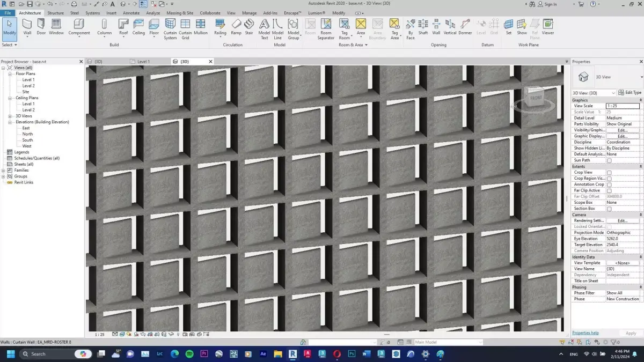The width and height of the screenshot is (644, 362).
Task: Select the South elevation view
Action: (27, 140)
